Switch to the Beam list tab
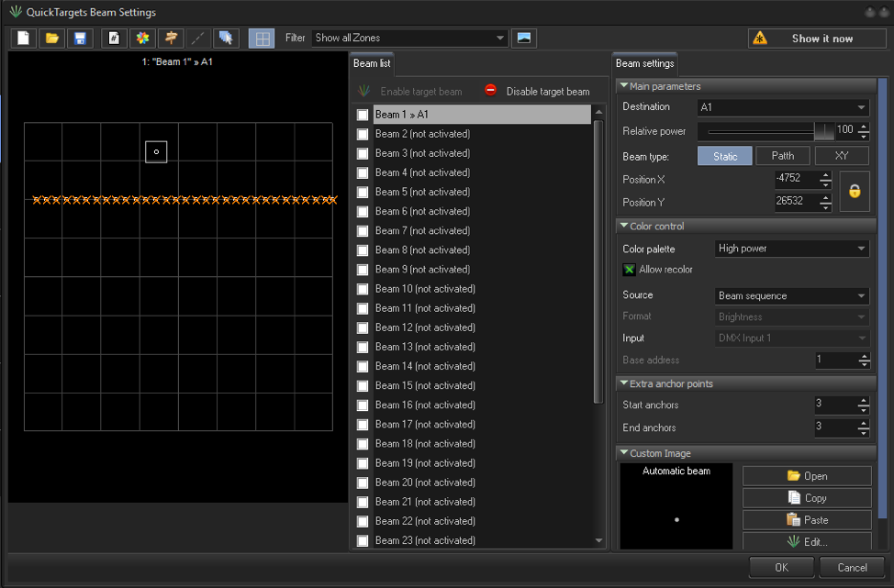The image size is (894, 588). click(372, 64)
